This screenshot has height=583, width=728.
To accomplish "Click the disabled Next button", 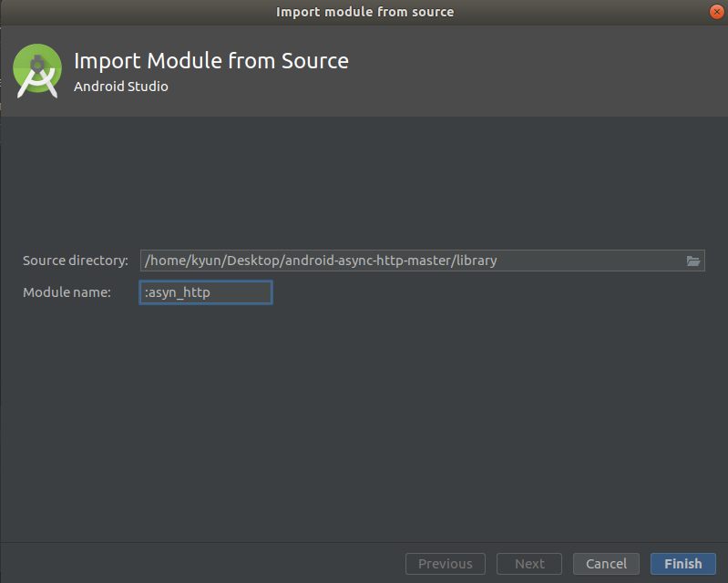I will click(529, 564).
